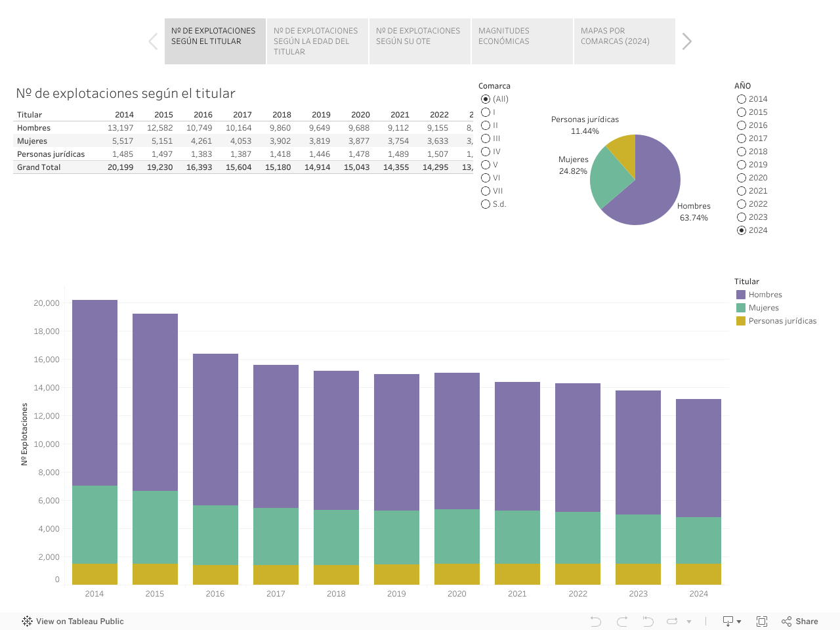Select year 2019 radio button
The width and height of the screenshot is (840, 630).
click(742, 165)
